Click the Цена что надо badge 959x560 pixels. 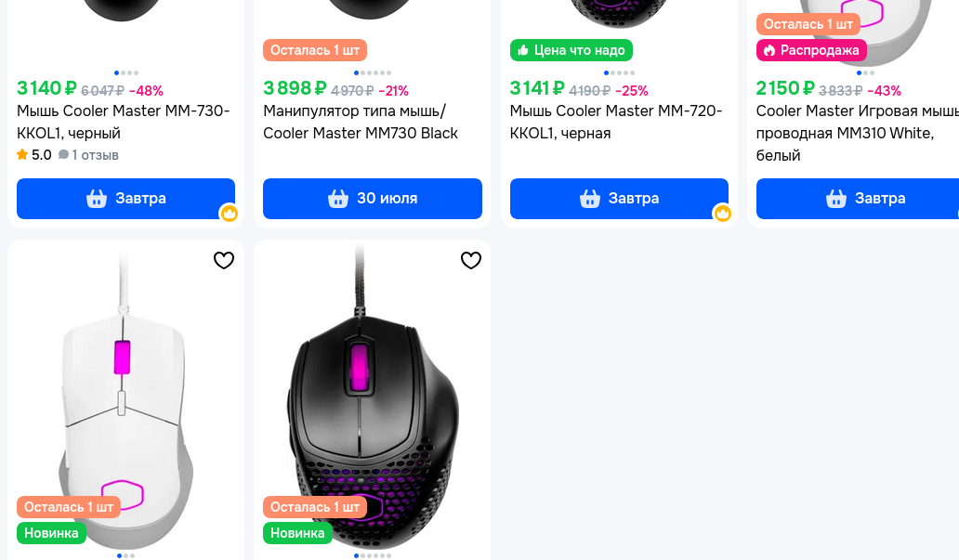coord(571,50)
